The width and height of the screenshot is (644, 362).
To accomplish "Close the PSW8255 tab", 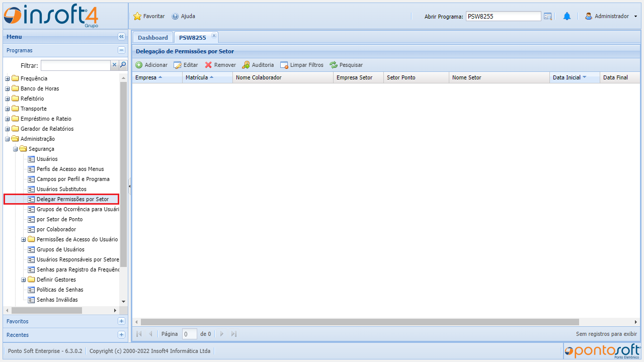I will point(214,36).
